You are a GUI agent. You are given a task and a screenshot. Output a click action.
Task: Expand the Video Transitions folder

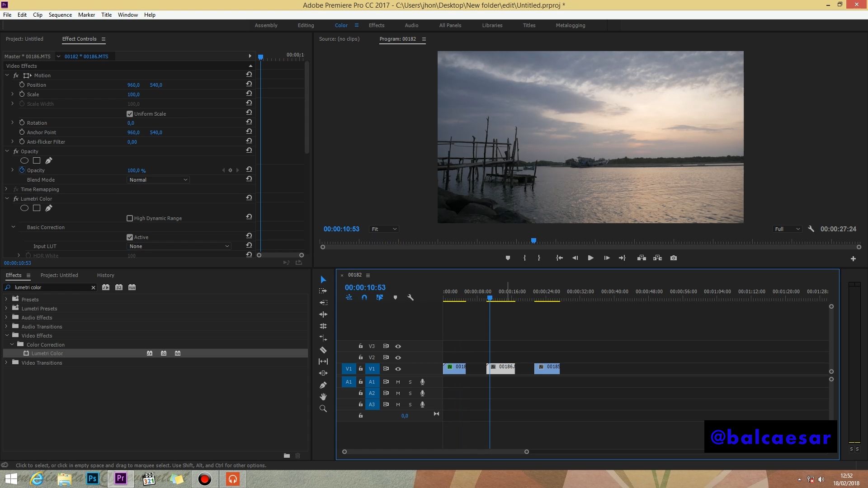click(6, 362)
